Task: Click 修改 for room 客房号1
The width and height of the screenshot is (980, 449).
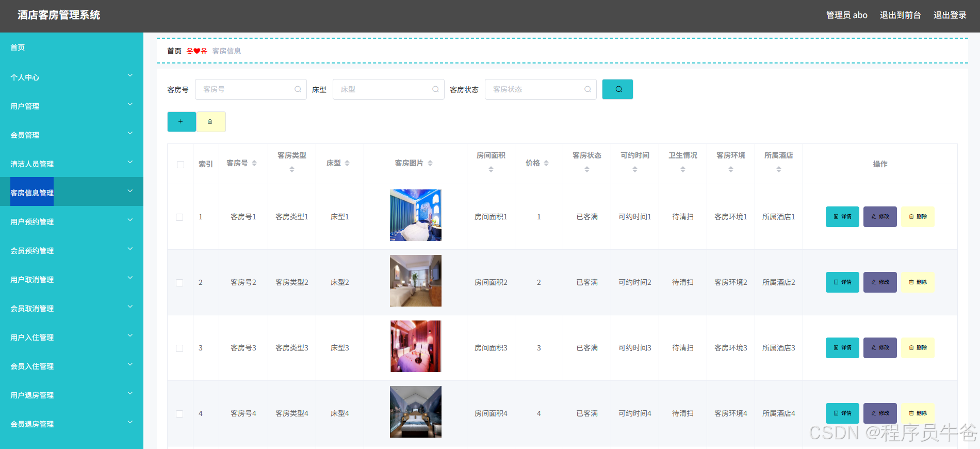Action: coord(880,217)
